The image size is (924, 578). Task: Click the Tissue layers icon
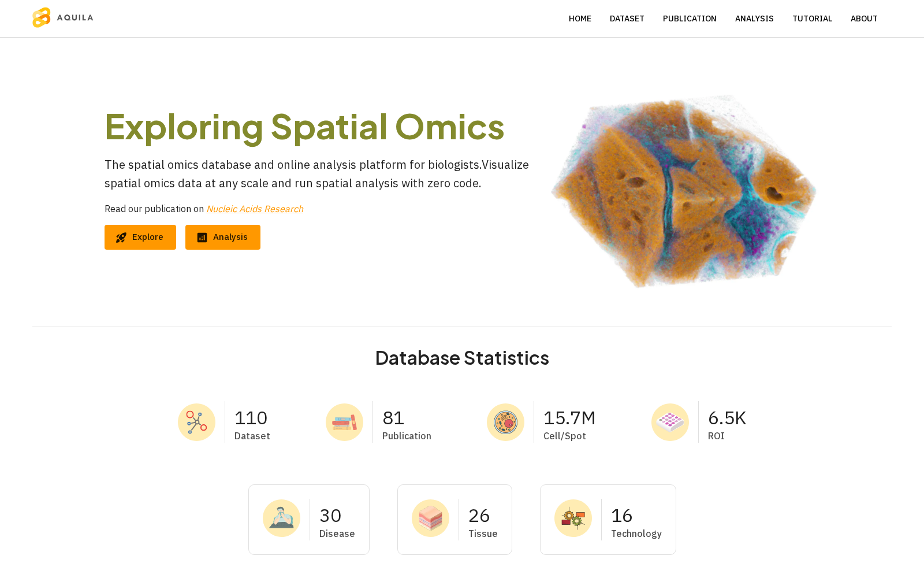430,518
